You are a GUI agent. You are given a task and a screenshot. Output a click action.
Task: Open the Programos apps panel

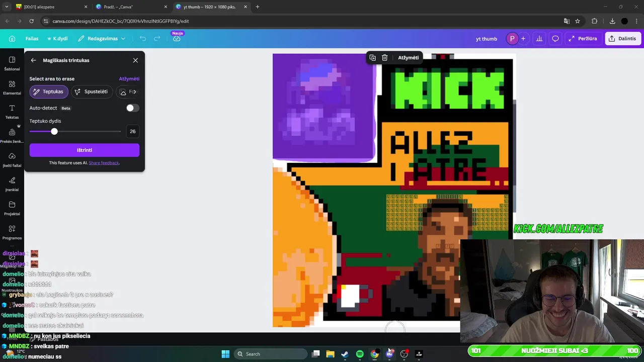pos(12,232)
